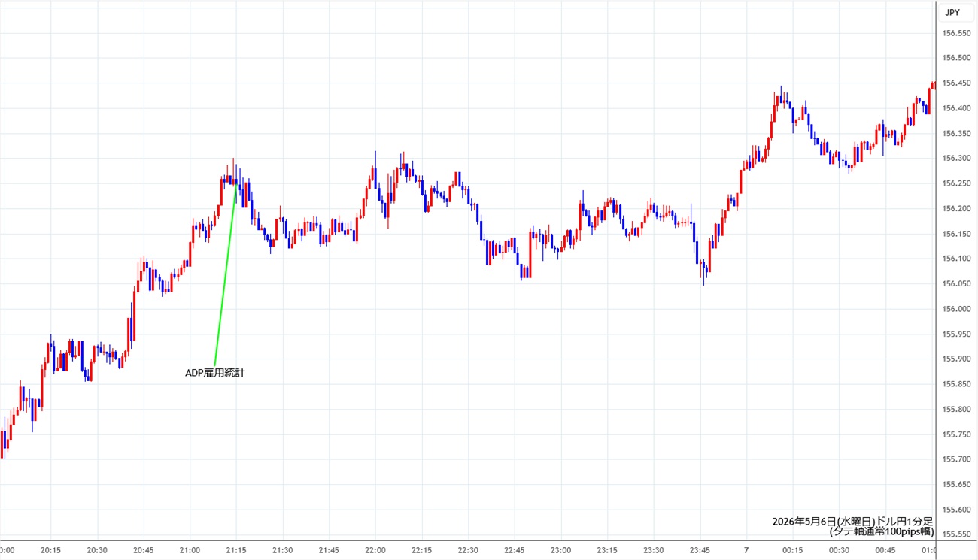Viewport: 978px width, 560px height.
Task: Click the 155.550 price axis label
Action: (957, 534)
